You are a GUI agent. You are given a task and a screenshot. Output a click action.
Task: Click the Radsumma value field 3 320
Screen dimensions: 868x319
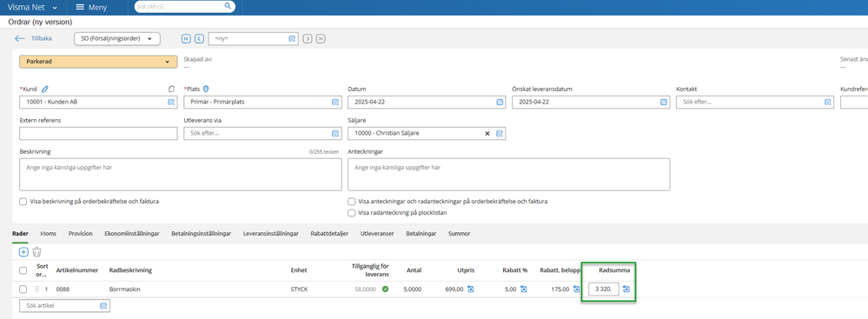pyautogui.click(x=604, y=289)
